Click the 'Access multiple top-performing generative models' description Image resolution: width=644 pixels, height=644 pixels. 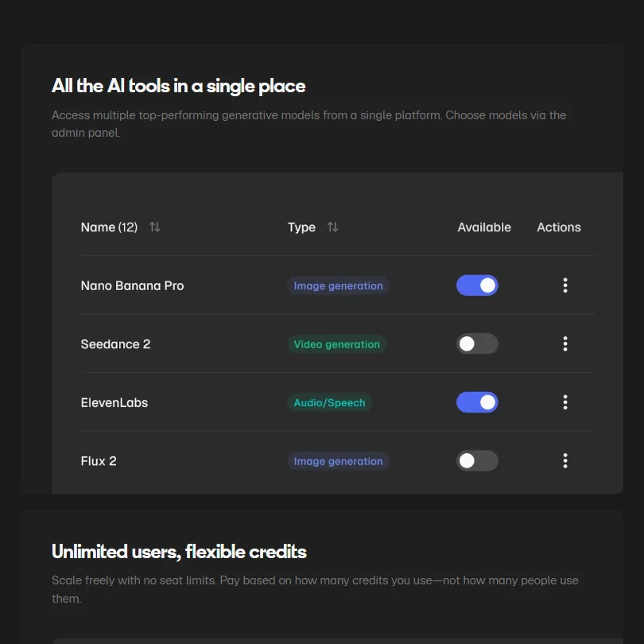(308, 123)
